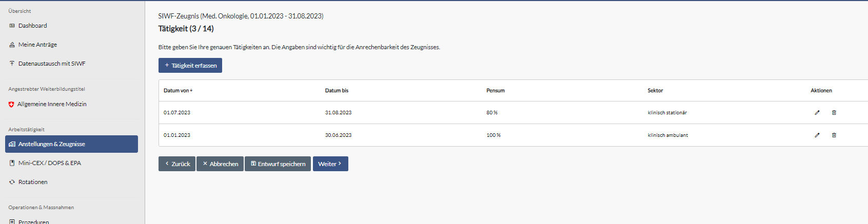Click the Rotationen cycle icon
The width and height of the screenshot is (868, 224).
12,182
